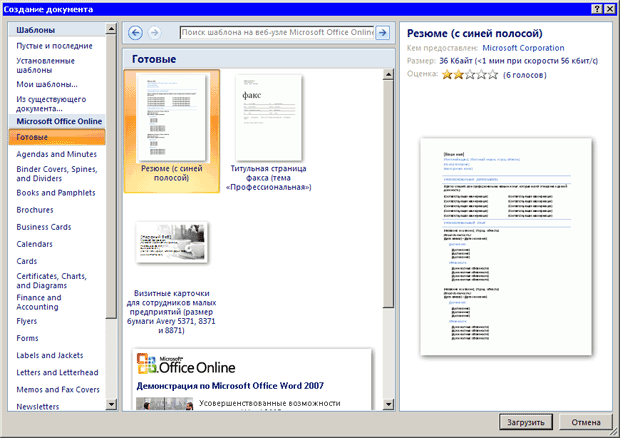This screenshot has height=438, width=620.
Task: Select the Business Cards category
Action: tap(43, 227)
